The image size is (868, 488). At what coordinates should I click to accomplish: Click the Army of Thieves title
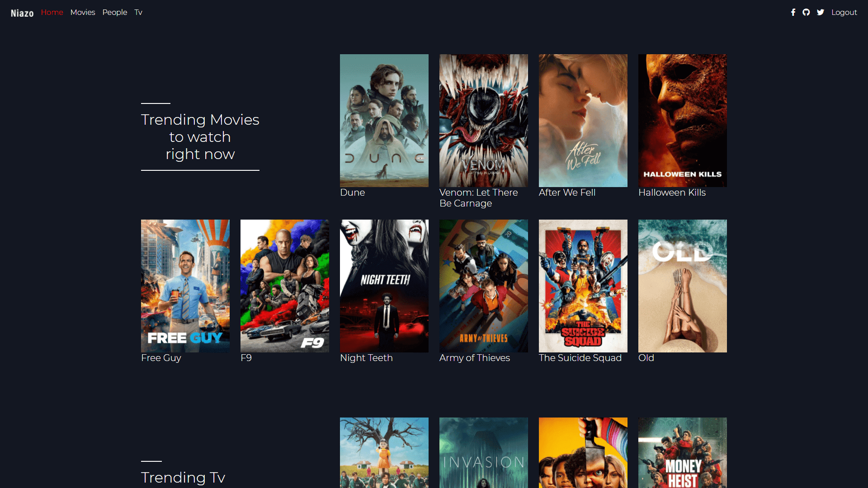(x=474, y=358)
